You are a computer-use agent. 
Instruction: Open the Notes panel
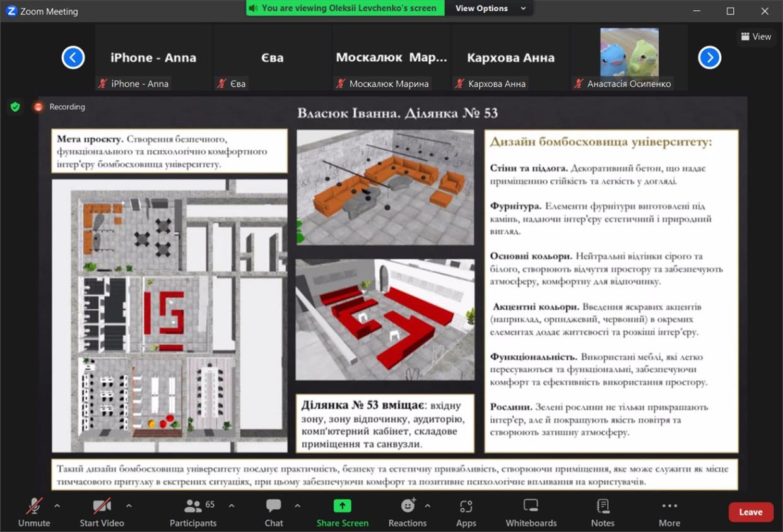click(603, 512)
